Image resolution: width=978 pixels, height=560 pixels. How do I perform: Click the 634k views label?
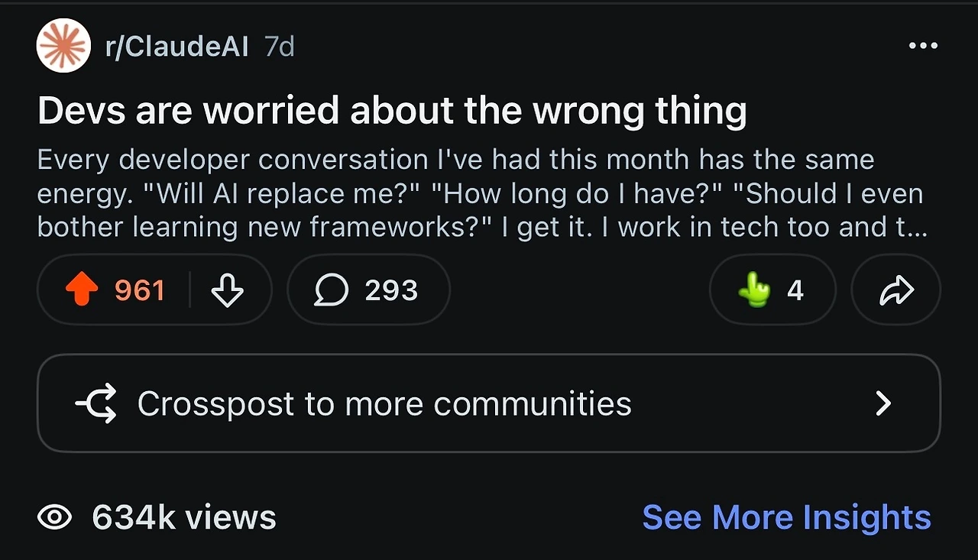(x=184, y=517)
